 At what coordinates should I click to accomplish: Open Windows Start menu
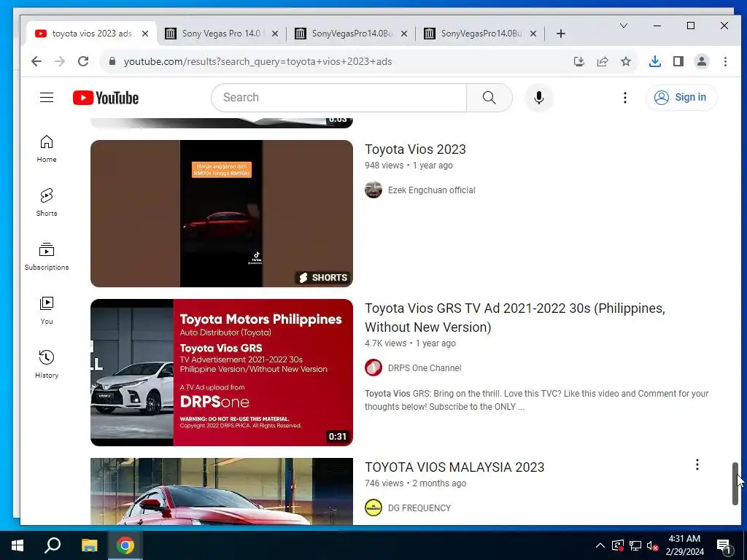coord(18,545)
